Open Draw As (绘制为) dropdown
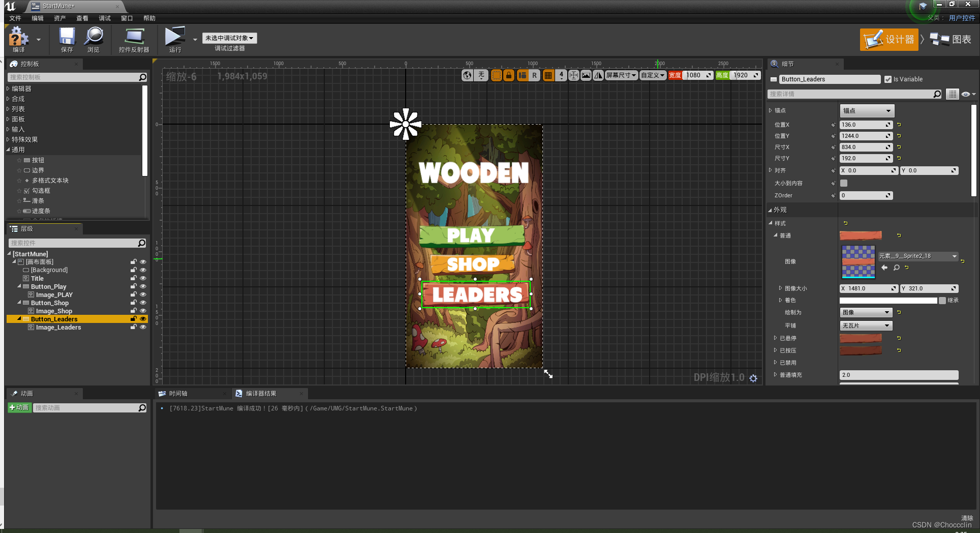 866,312
